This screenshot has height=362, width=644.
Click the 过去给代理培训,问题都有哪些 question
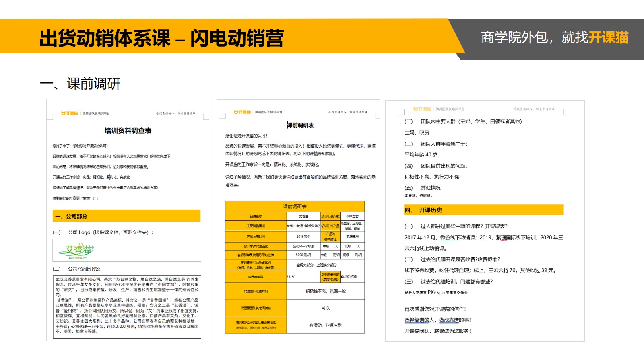tap(448, 282)
